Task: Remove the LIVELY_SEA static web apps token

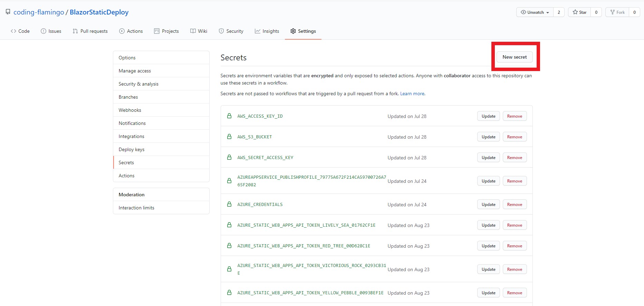Action: (x=515, y=225)
